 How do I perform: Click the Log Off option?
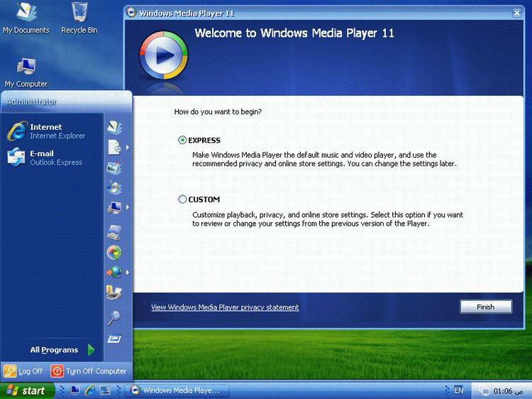[24, 371]
